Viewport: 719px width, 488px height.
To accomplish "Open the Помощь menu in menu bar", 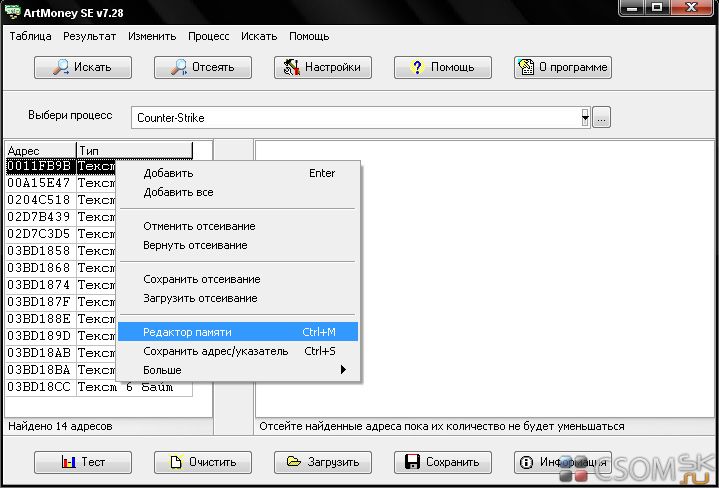I will click(309, 36).
